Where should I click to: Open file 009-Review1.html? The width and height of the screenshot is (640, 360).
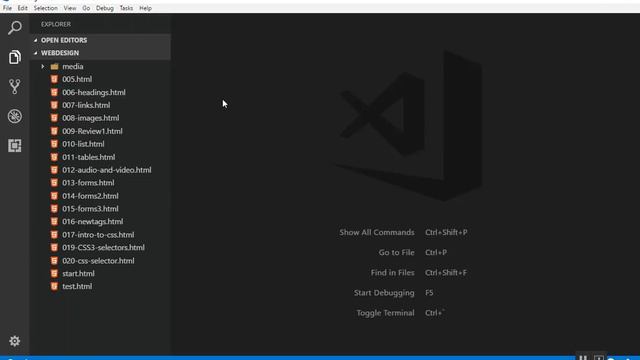[x=92, y=131]
